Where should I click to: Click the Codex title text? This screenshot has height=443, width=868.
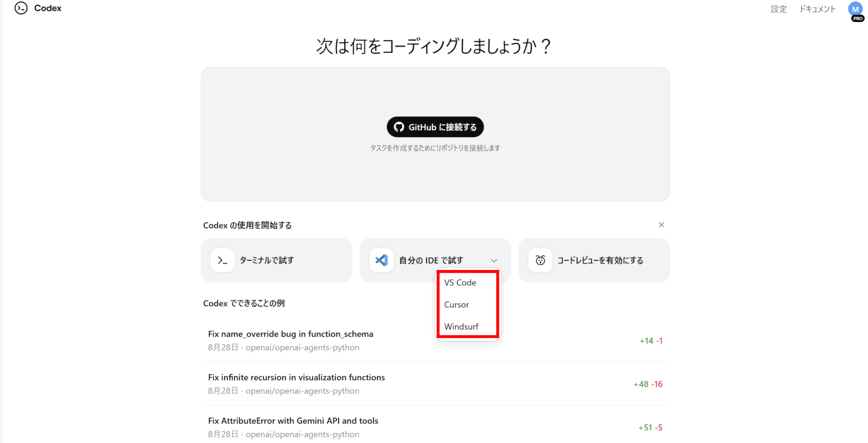(x=48, y=8)
